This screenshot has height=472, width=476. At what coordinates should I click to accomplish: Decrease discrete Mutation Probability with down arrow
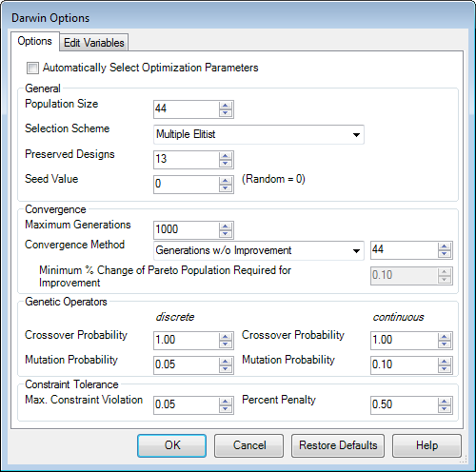pos(226,369)
